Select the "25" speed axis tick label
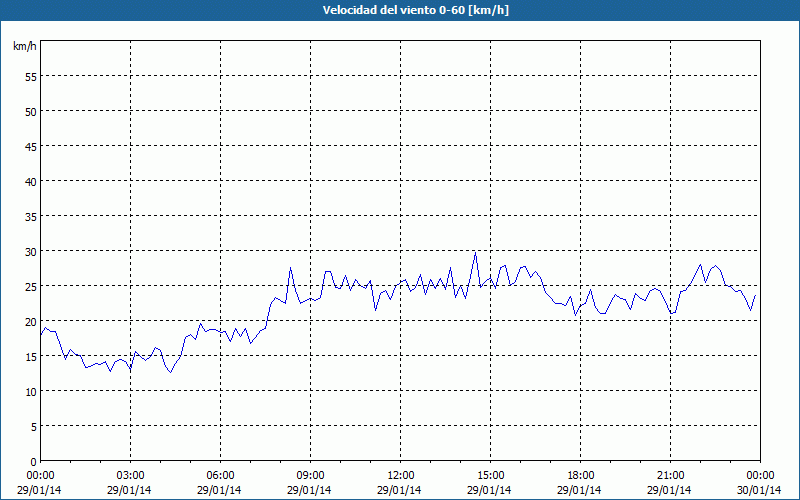This screenshot has width=800, height=500. 31,287
